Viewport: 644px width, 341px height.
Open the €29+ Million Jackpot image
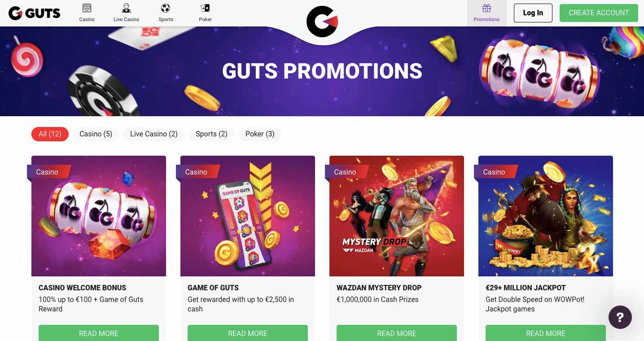coord(546,216)
